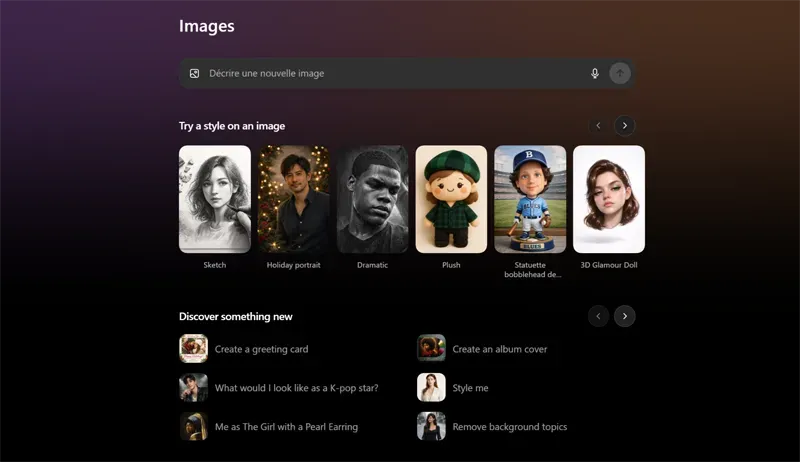This screenshot has width=800, height=462.
Task: Click the greeting card icon
Action: point(193,349)
